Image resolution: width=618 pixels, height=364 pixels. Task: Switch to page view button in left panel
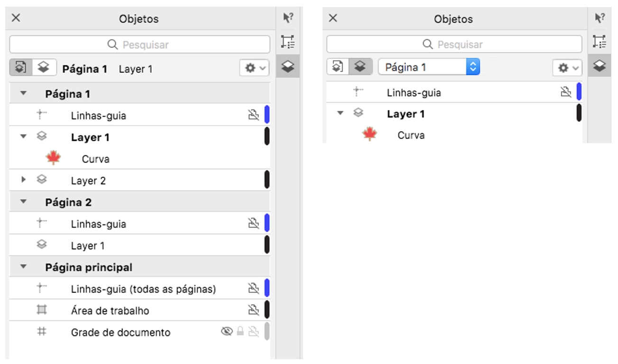[20, 67]
